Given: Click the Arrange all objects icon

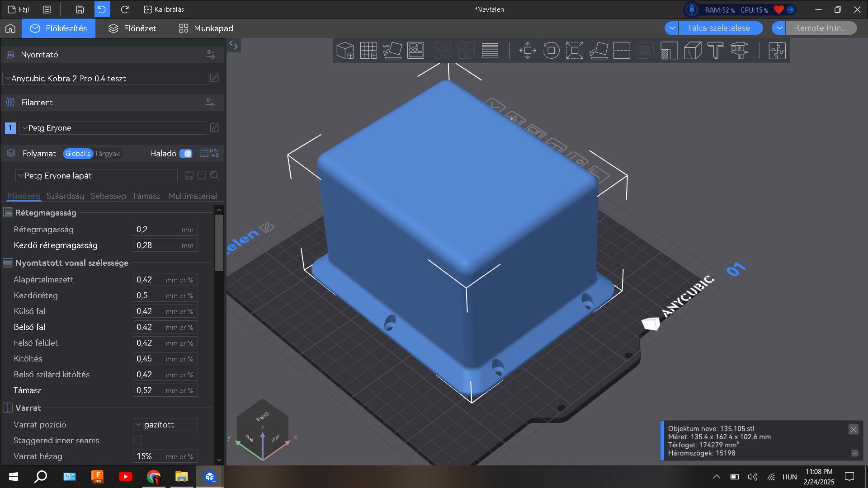Looking at the screenshot, I should point(415,51).
